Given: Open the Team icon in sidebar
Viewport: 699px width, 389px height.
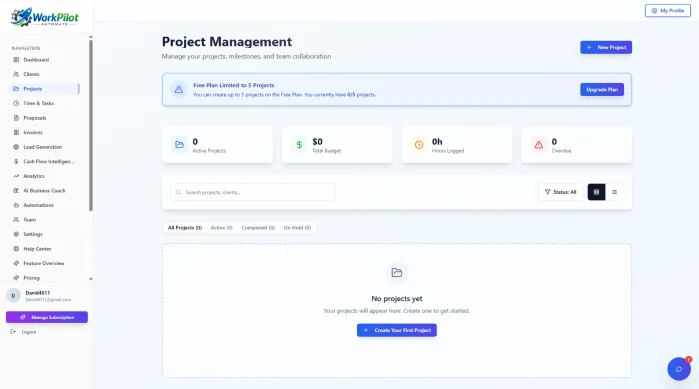Looking at the screenshot, I should (x=16, y=220).
